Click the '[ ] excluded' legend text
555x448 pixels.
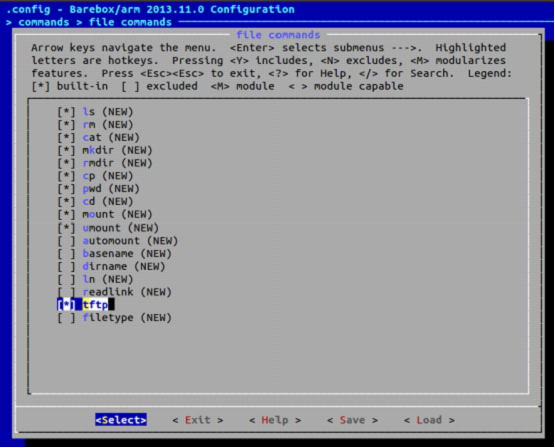coord(159,86)
